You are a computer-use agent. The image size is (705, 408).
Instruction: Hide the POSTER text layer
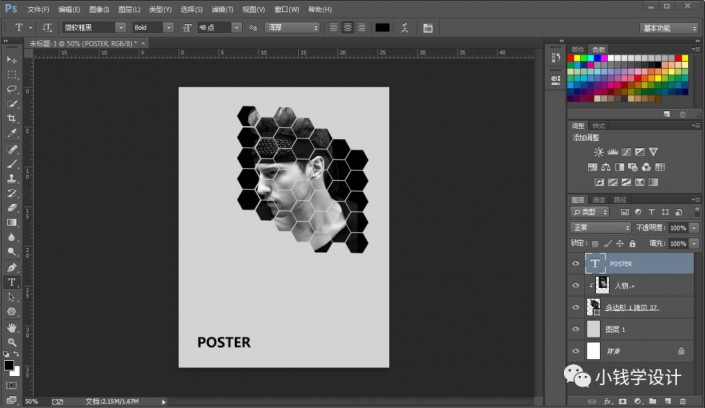point(575,264)
